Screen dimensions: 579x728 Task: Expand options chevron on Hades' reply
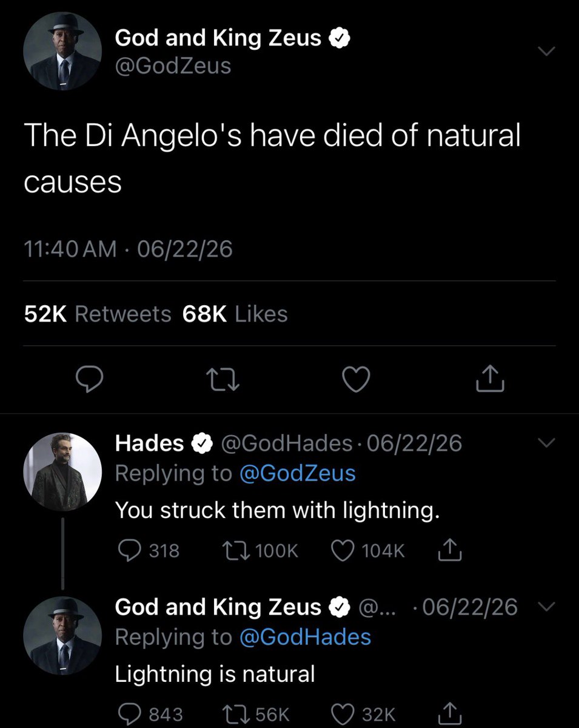[546, 444]
